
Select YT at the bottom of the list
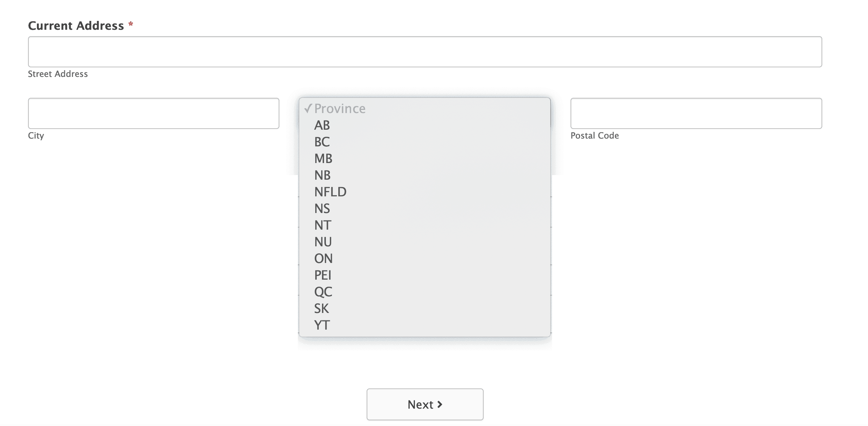[322, 325]
